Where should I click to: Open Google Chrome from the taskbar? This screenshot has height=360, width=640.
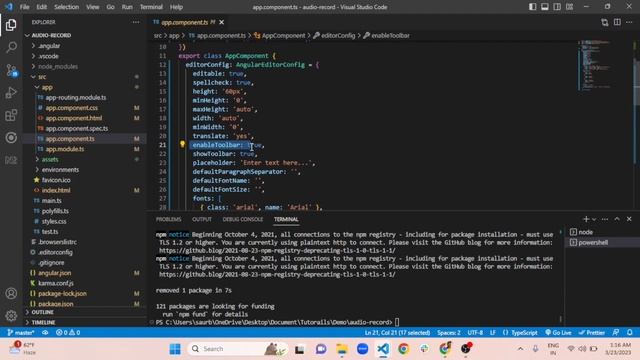click(x=403, y=349)
